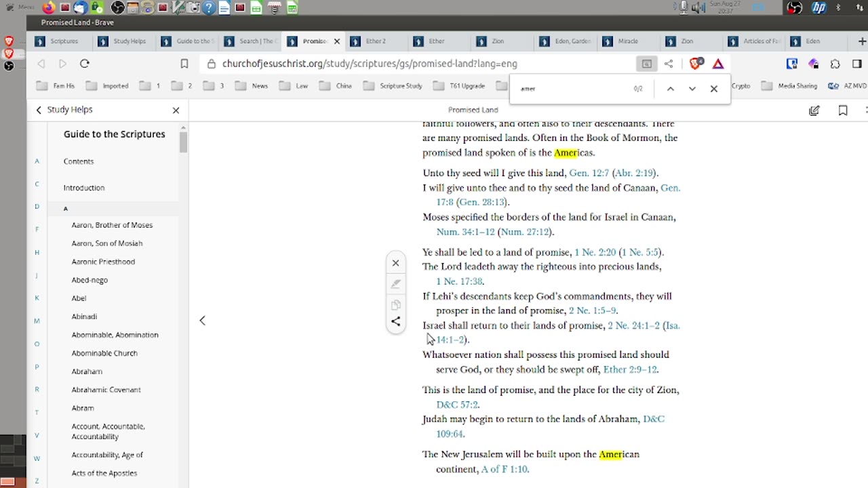The image size is (868, 488).
Task: Follow the Num. 34:1–12 link
Action: (x=465, y=232)
